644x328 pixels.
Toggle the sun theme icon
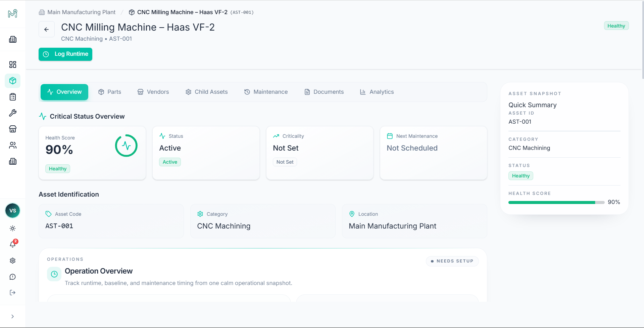[13, 229]
